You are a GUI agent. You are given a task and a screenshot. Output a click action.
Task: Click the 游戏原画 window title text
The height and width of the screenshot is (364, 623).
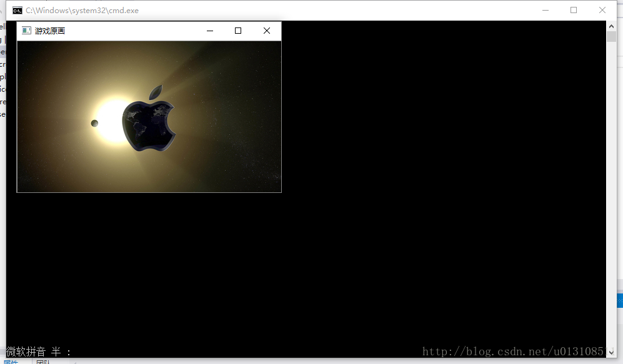tap(49, 31)
